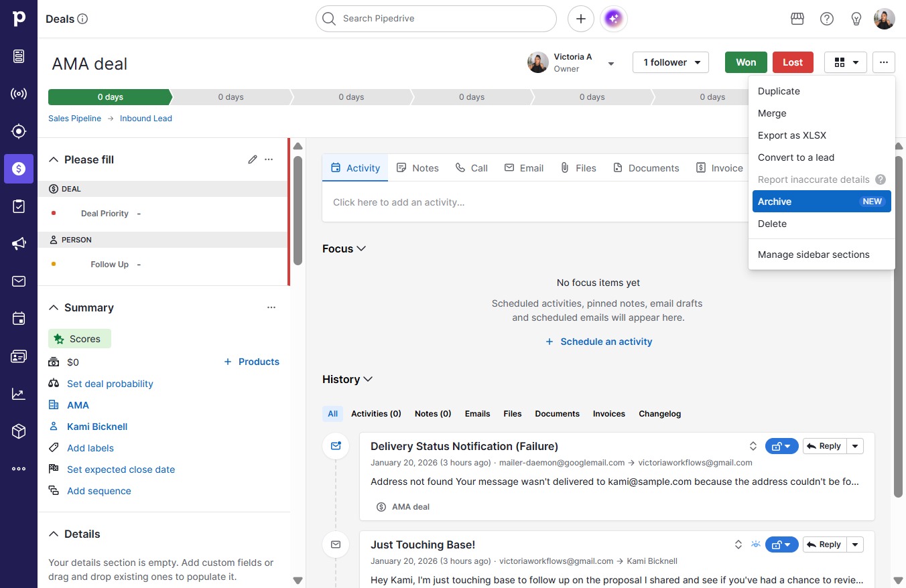Open the Pulse radar sidebar icon
The image size is (906, 588).
19,94
